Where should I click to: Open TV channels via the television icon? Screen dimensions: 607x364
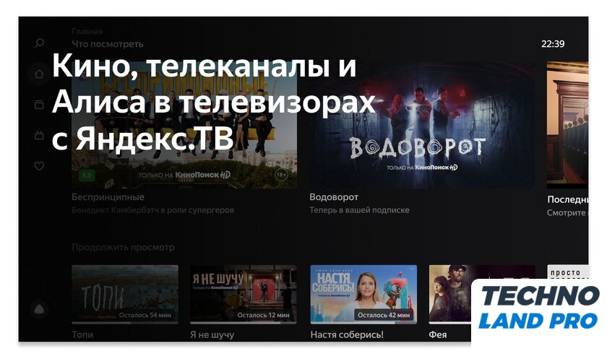coord(39,135)
